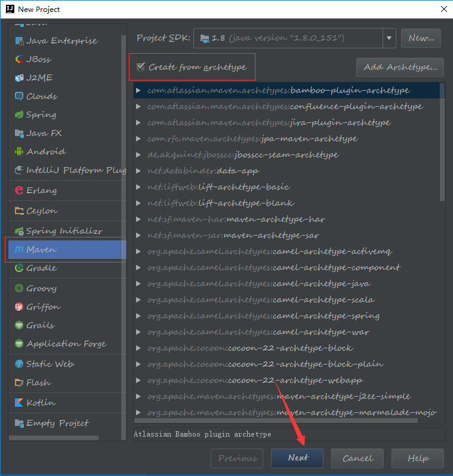Viewport: 453px width, 476px height.
Task: Click the Clouds speech-bubble icon
Action: pos(19,96)
